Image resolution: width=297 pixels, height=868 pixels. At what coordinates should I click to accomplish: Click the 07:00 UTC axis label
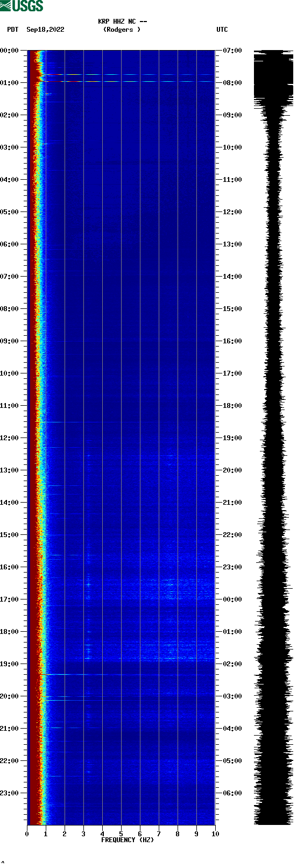coord(232,51)
